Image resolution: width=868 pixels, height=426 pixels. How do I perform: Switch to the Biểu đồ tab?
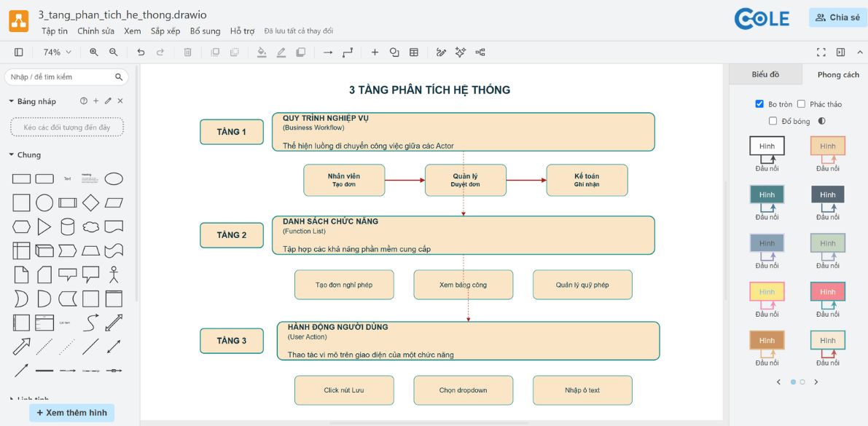click(765, 75)
